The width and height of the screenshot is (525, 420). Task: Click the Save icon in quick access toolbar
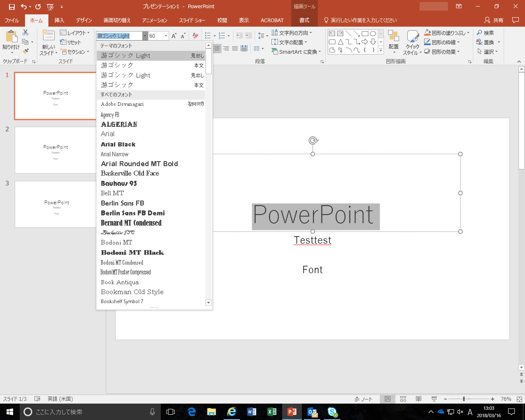[12, 7]
